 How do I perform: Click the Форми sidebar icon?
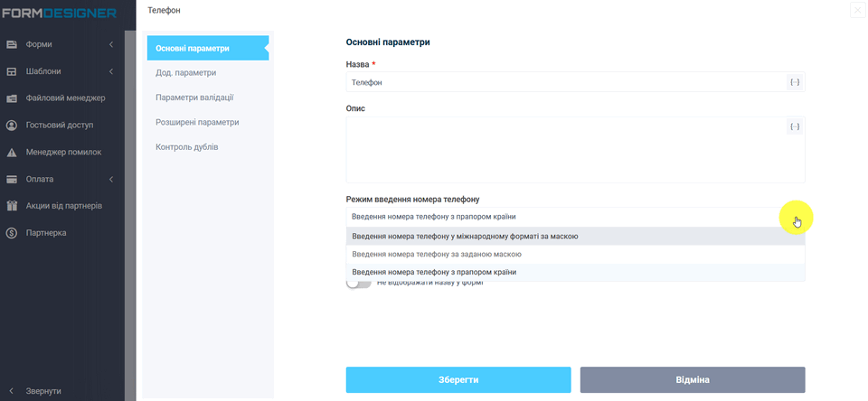[x=13, y=44]
